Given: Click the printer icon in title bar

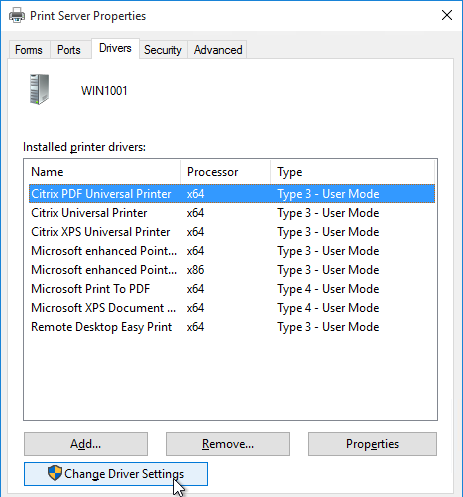Looking at the screenshot, I should click(17, 15).
